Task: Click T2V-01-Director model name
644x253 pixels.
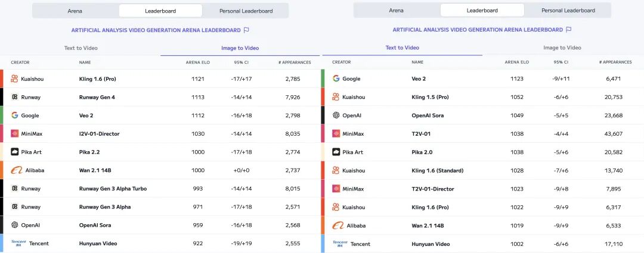Action: (432, 189)
